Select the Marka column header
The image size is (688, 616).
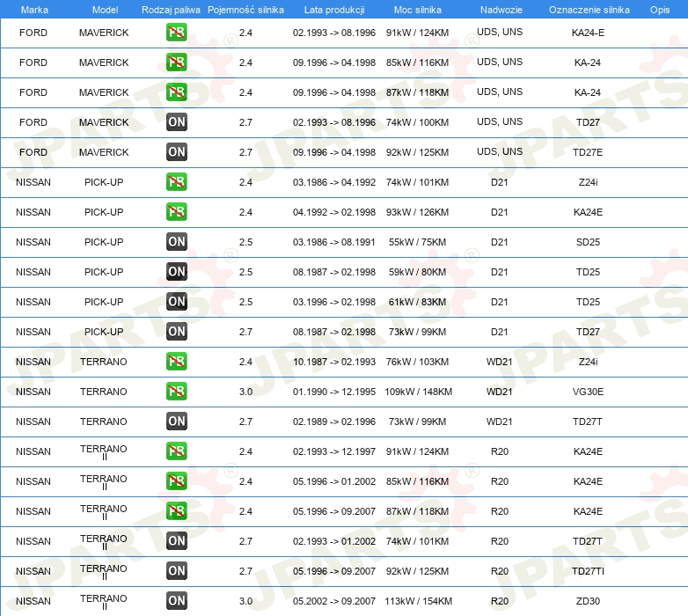34,10
